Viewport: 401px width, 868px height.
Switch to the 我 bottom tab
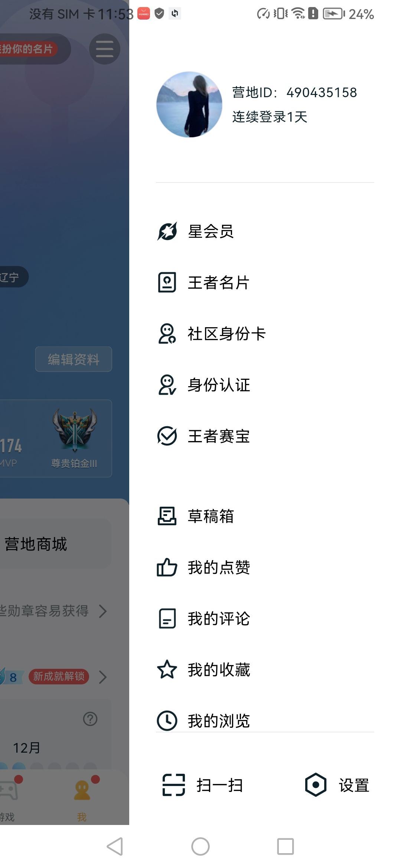pyautogui.click(x=82, y=796)
